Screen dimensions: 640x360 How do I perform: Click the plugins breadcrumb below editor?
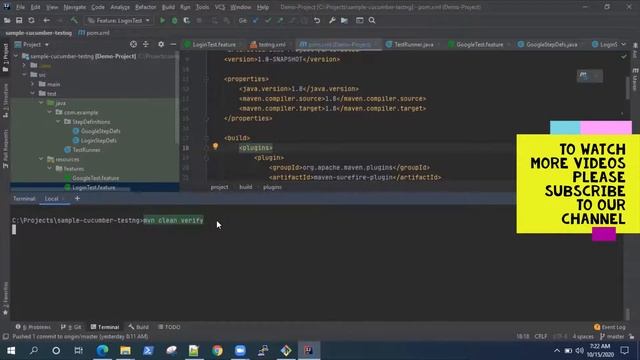272,187
